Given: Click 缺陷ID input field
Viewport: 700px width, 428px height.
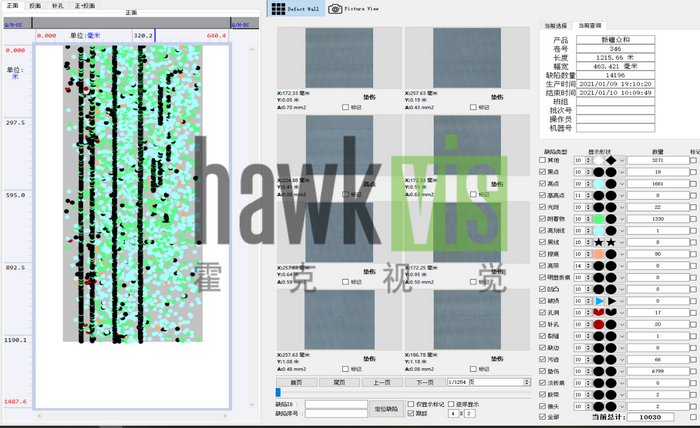Looking at the screenshot, I should pyautogui.click(x=336, y=404).
